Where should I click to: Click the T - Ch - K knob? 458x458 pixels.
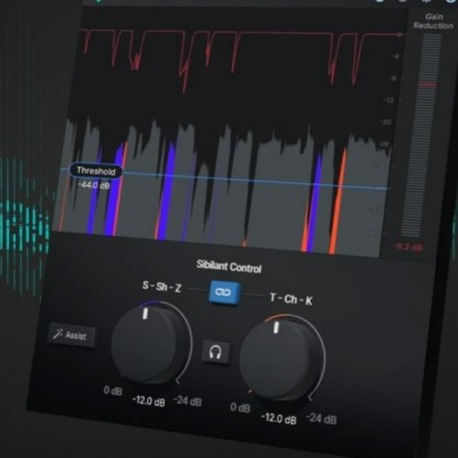coord(279,359)
